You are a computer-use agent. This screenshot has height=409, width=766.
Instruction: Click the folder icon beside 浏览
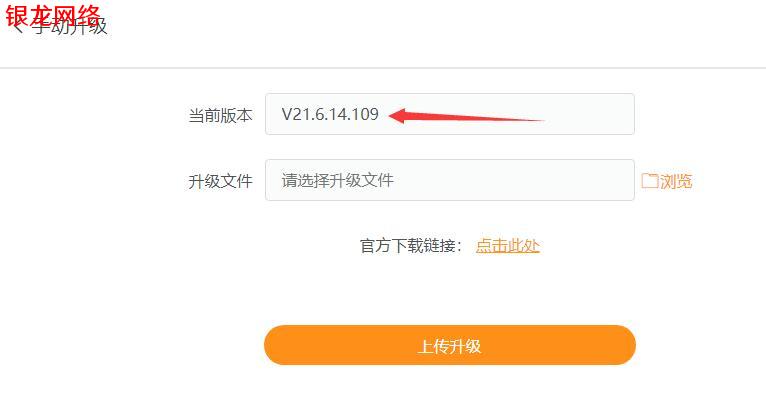pyautogui.click(x=650, y=181)
